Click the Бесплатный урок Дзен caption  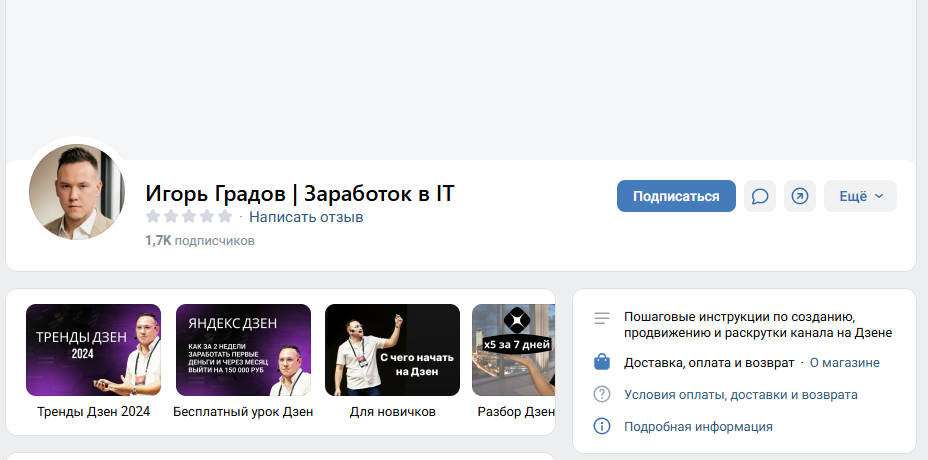coord(243,411)
